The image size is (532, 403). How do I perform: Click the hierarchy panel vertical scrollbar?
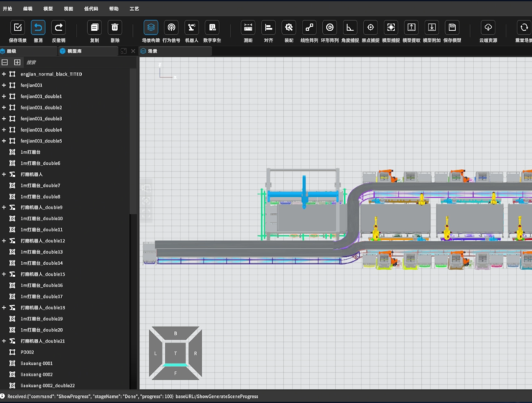tap(133, 141)
